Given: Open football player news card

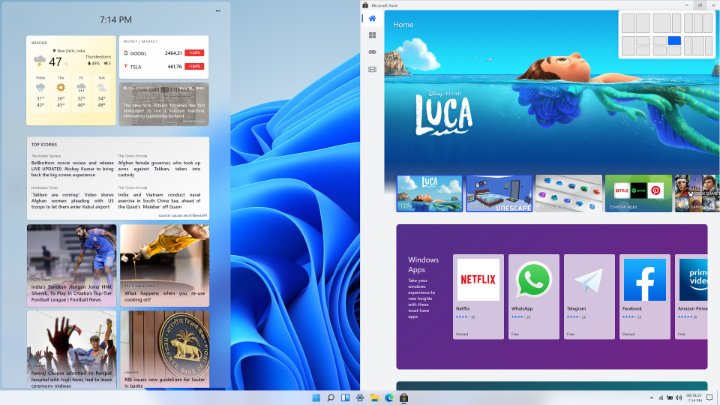Looking at the screenshot, I should point(71,265).
